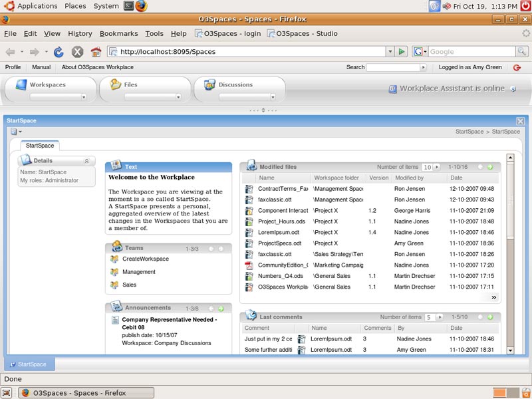This screenshot has height=399, width=532.
Task: Expand the Workplace Assistant dropdown arrow
Action: (513, 89)
